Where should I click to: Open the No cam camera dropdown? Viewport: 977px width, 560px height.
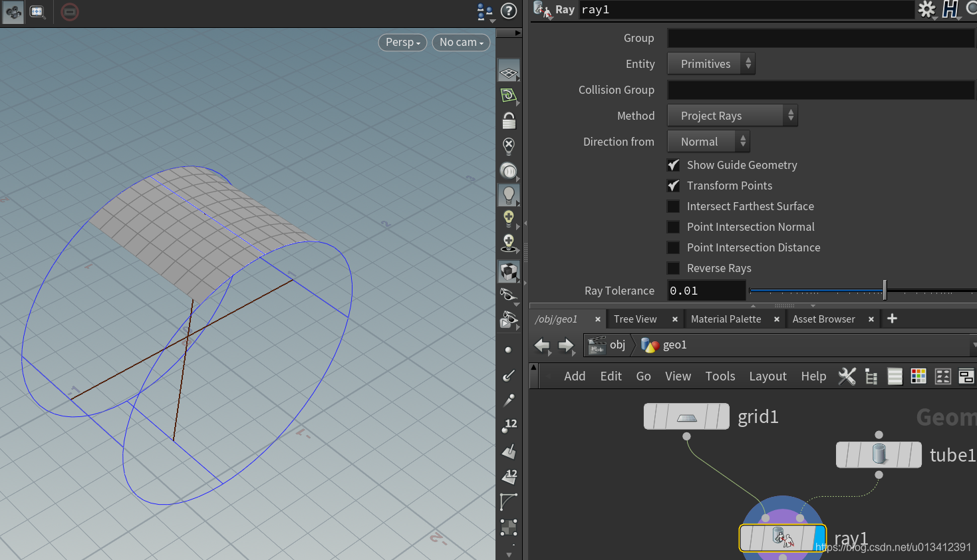click(x=462, y=42)
